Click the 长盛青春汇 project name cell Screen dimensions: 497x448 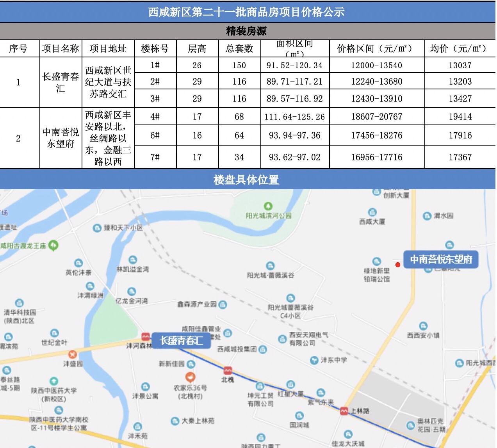click(x=61, y=82)
